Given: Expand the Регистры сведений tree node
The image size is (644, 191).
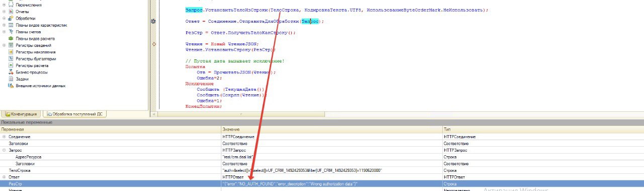Looking at the screenshot, I should point(4,45).
